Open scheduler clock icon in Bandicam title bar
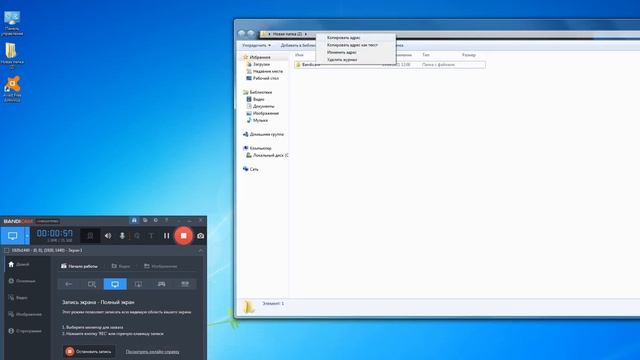This screenshot has height=360, width=640. 156,220
